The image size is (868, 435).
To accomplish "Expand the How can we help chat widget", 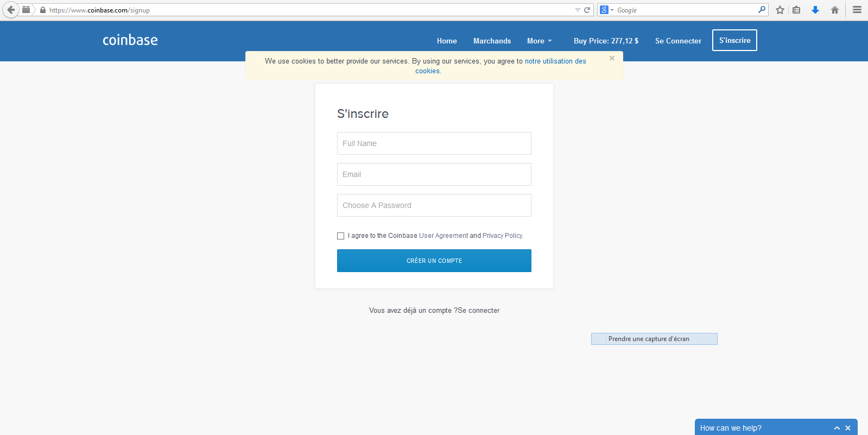I will point(837,428).
